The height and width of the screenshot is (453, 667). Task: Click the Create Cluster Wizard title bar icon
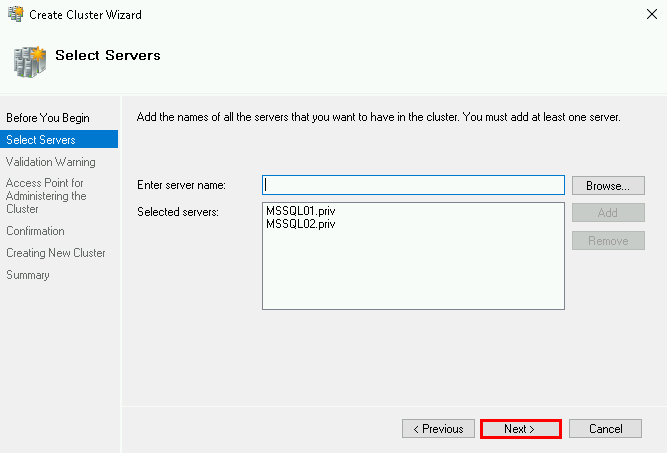[16, 14]
